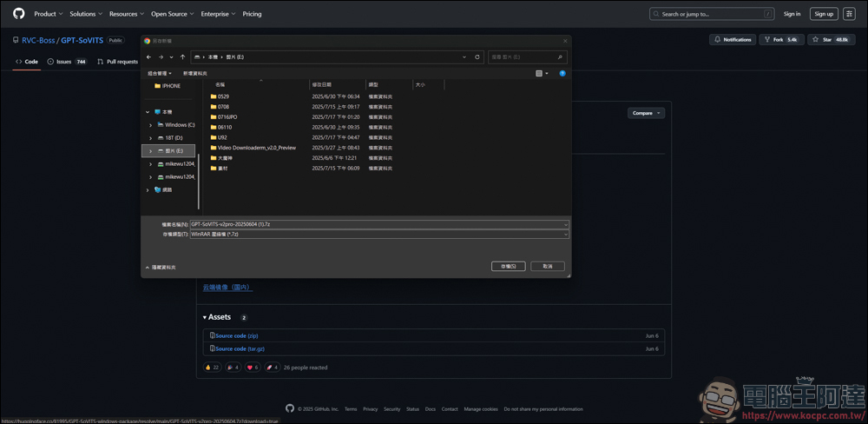Star the GPT-SoVITS repository
Screen dimensions: 868x424
[832, 39]
